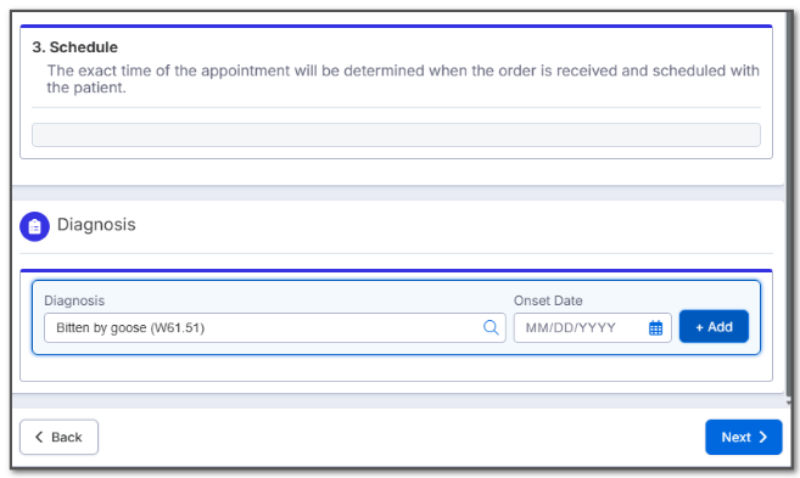Screen dimensions: 800x478
Task: Click the scrollbar down arrow near bottom right
Action: pos(789,402)
